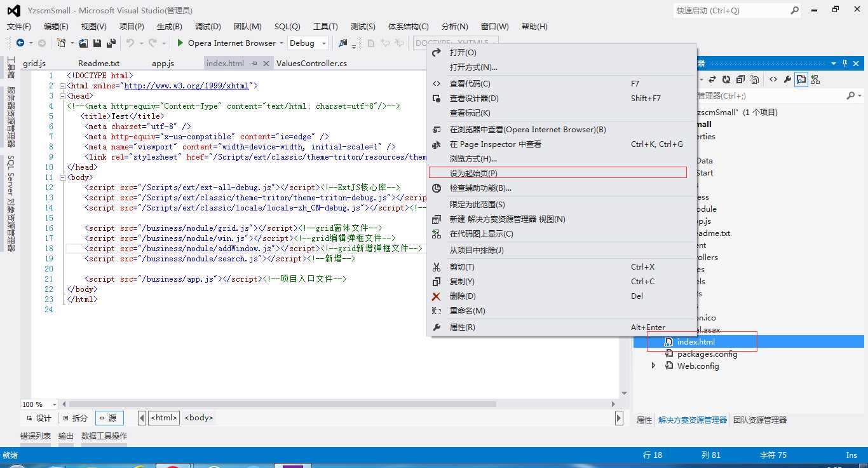Switch to the app.js tab
Viewport: 868px width, 468px height.
click(x=163, y=63)
